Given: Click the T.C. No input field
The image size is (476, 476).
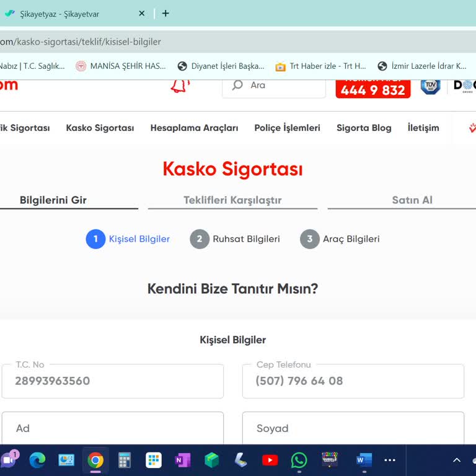Looking at the screenshot, I should (x=113, y=381).
